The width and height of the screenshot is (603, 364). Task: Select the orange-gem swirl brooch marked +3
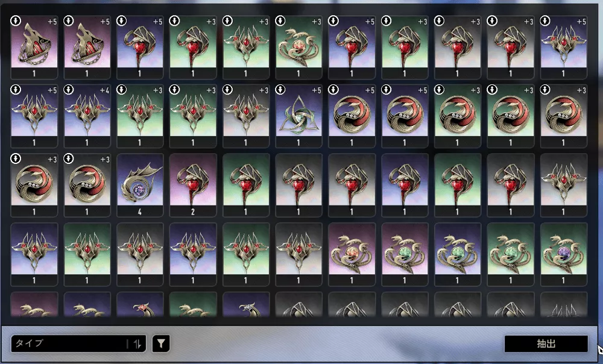[x=299, y=47]
